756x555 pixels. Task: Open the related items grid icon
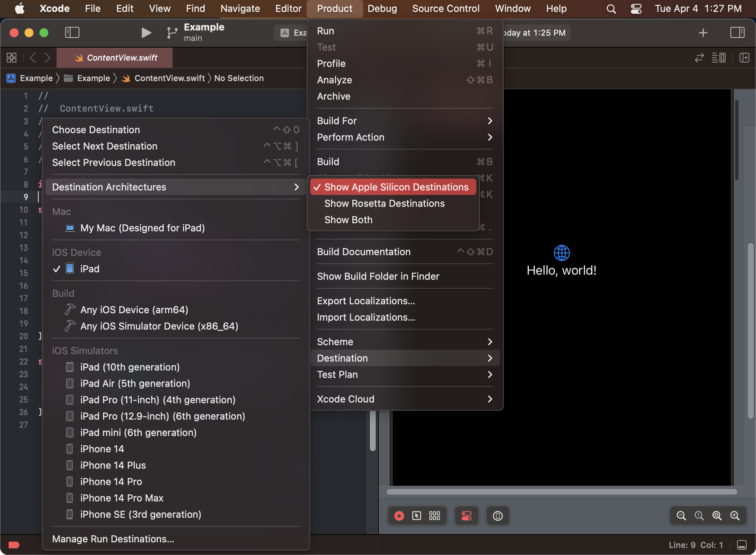point(12,58)
